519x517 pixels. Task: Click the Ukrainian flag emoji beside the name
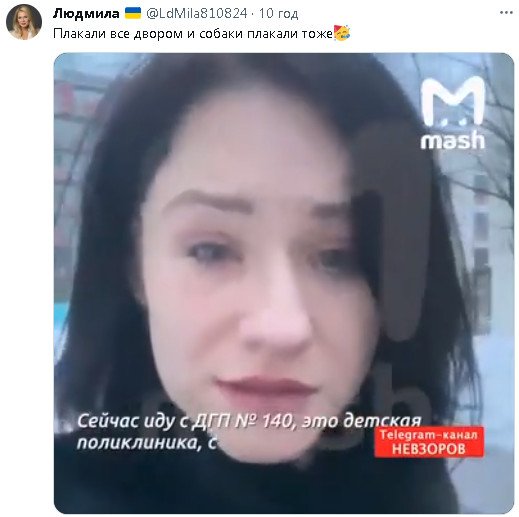point(133,13)
